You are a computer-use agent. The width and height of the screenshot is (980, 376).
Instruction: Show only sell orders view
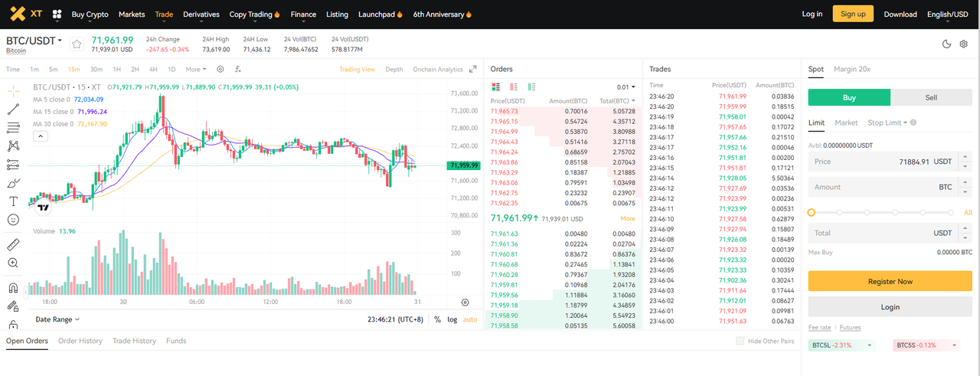[514, 87]
